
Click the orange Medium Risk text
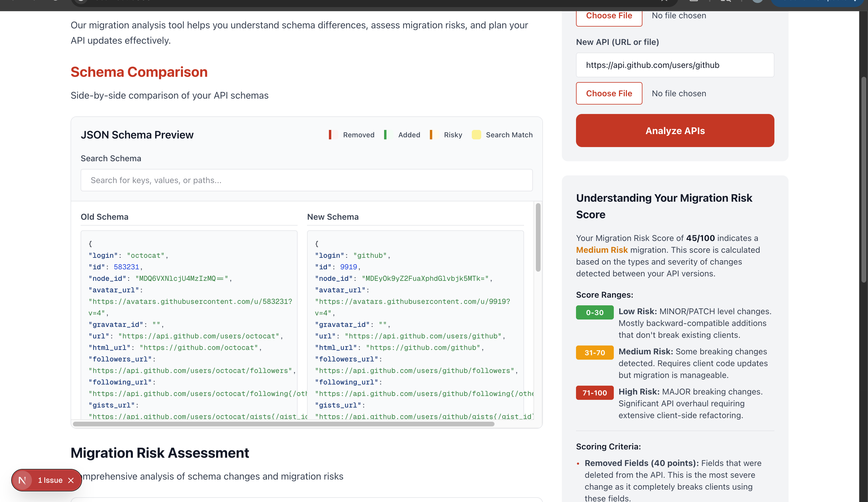click(601, 250)
